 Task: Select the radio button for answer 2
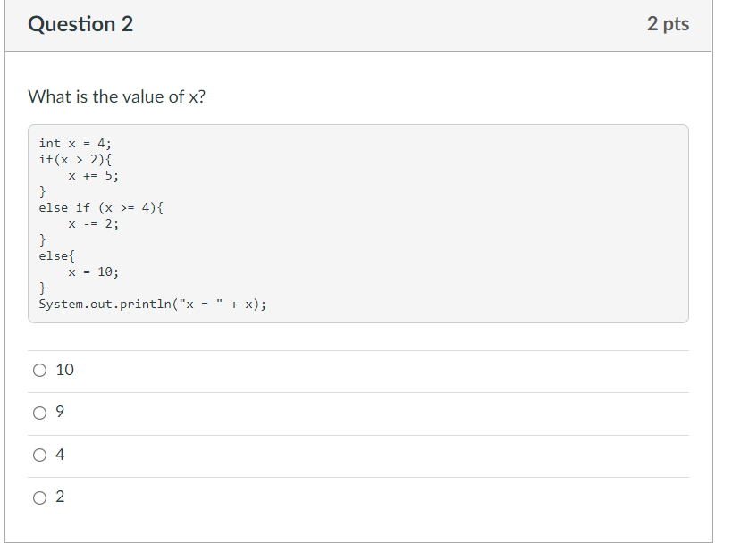tap(39, 497)
